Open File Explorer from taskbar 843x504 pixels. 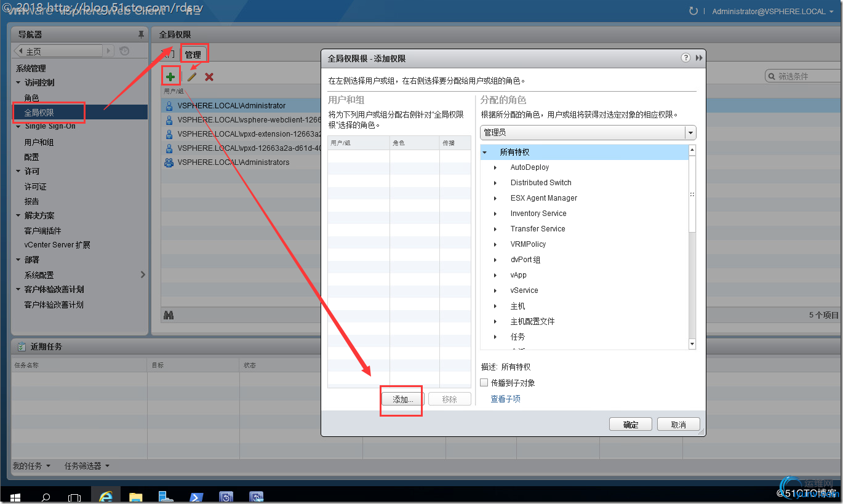(x=136, y=496)
